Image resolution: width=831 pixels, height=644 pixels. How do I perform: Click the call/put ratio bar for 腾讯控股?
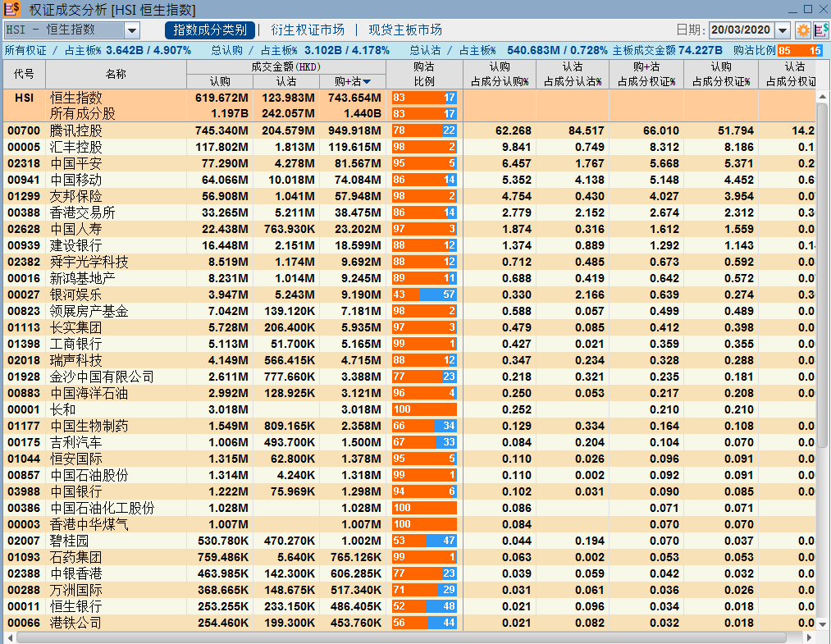tap(424, 130)
